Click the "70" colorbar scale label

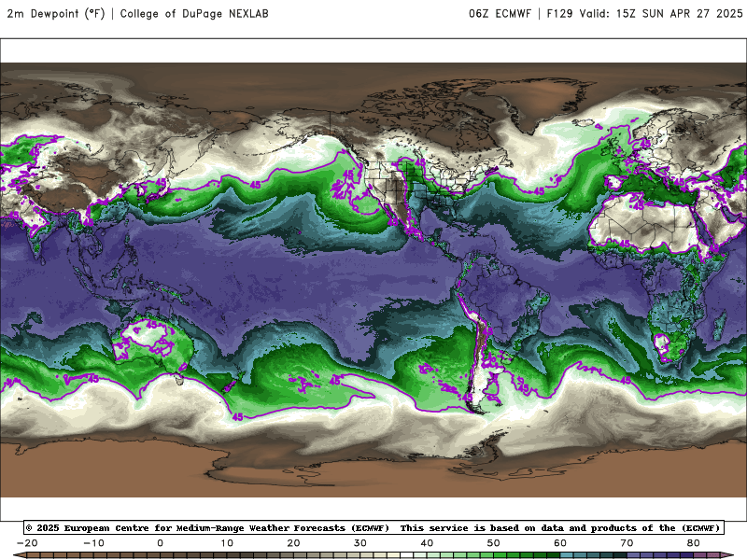pos(627,543)
